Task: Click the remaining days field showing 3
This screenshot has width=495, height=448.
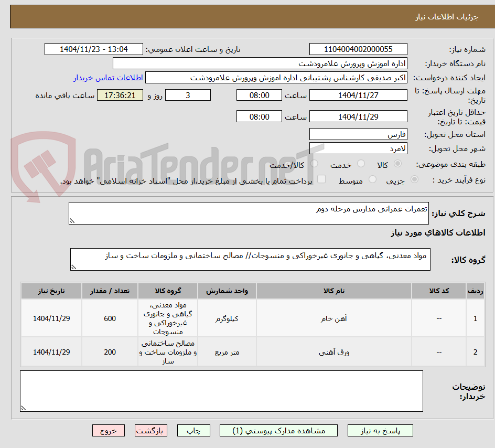Action: pyautogui.click(x=188, y=95)
